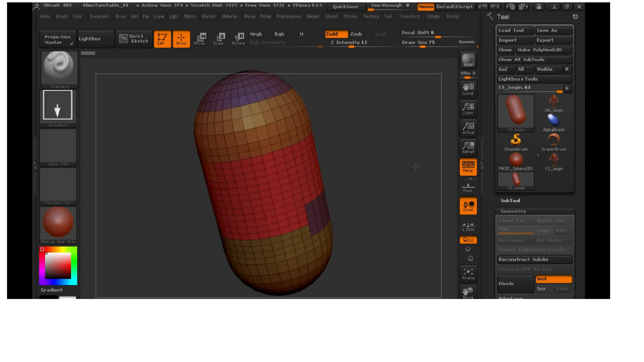Enable Zsub sculpt mode
644x362 pixels.
pyautogui.click(x=361, y=34)
